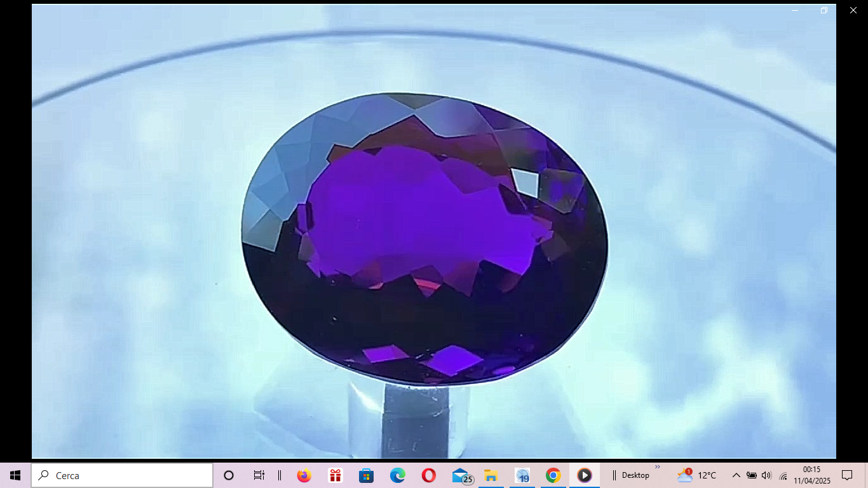Open the Windows Start menu

[x=15, y=475]
